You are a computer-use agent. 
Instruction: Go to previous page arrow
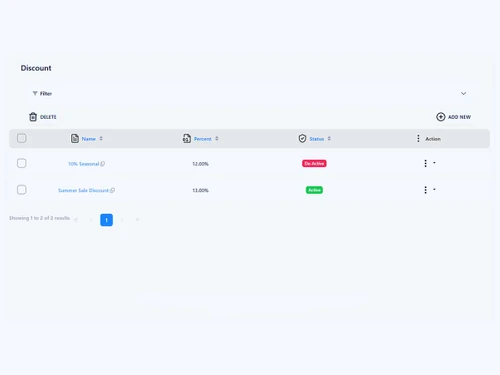91,220
